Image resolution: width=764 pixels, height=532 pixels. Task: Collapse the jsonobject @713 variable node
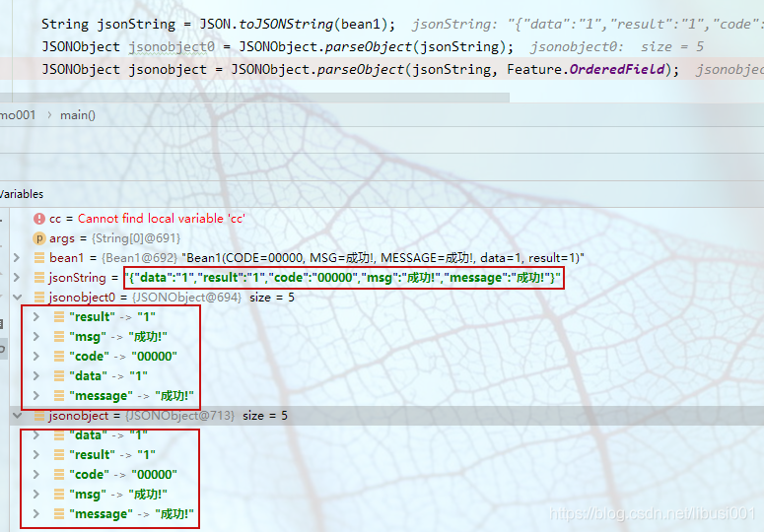17,415
